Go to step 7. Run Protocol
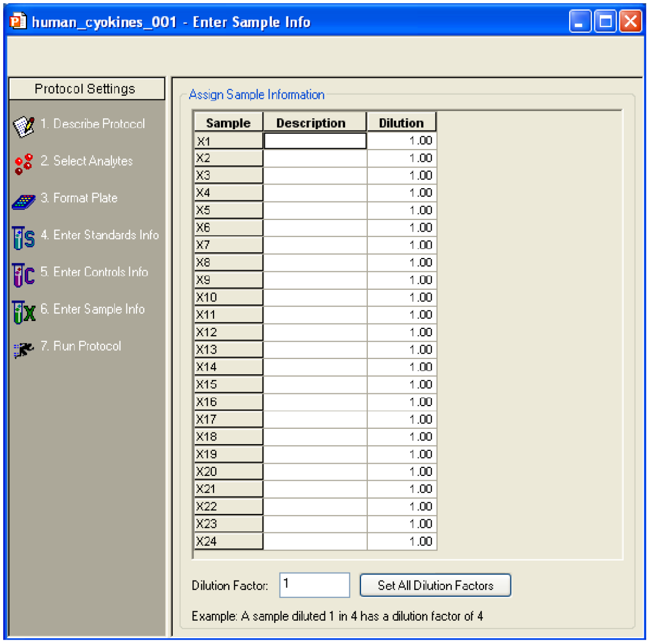 [x=81, y=346]
